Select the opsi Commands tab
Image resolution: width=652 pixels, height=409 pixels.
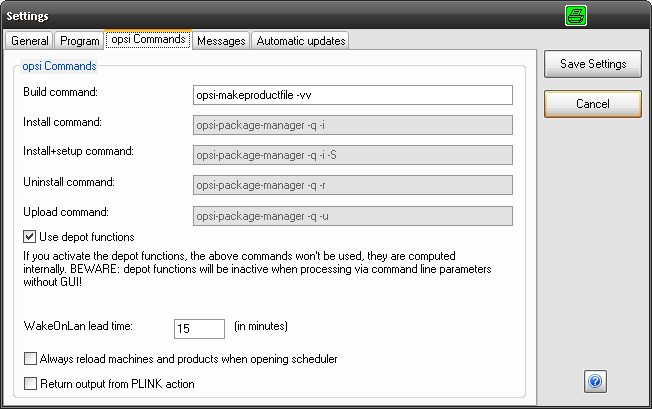tap(148, 39)
